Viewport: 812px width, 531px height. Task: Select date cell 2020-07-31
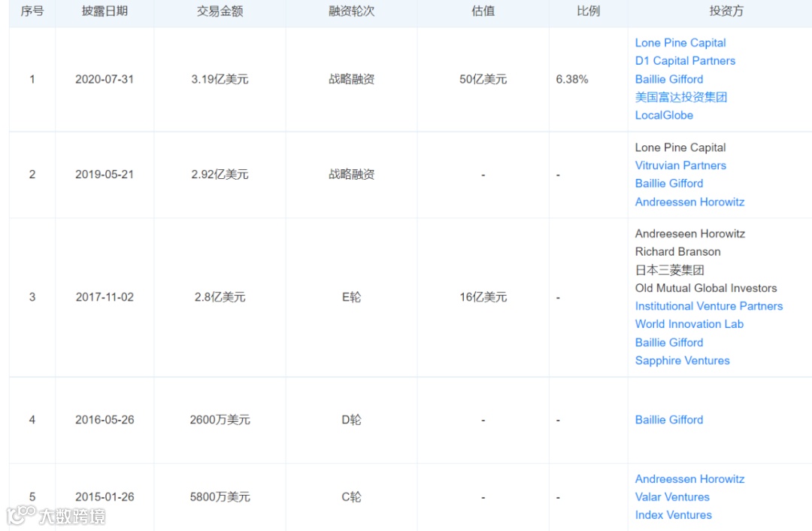[x=105, y=79]
